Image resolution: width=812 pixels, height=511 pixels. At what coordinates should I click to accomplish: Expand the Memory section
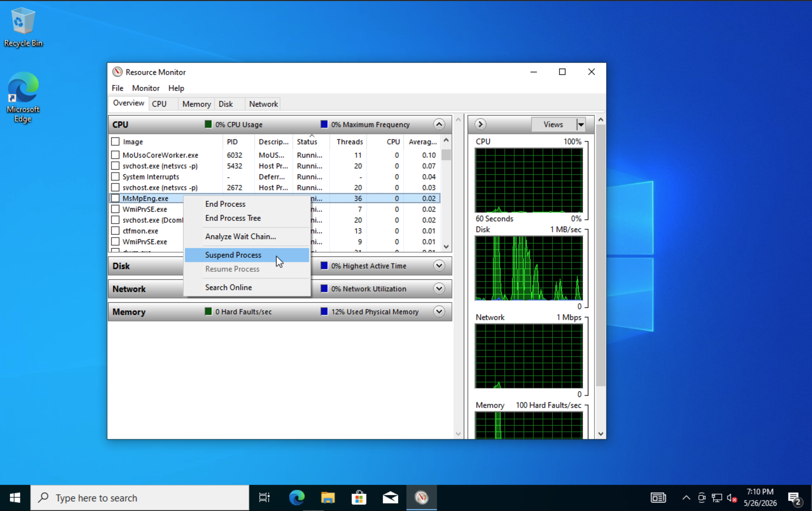(439, 312)
